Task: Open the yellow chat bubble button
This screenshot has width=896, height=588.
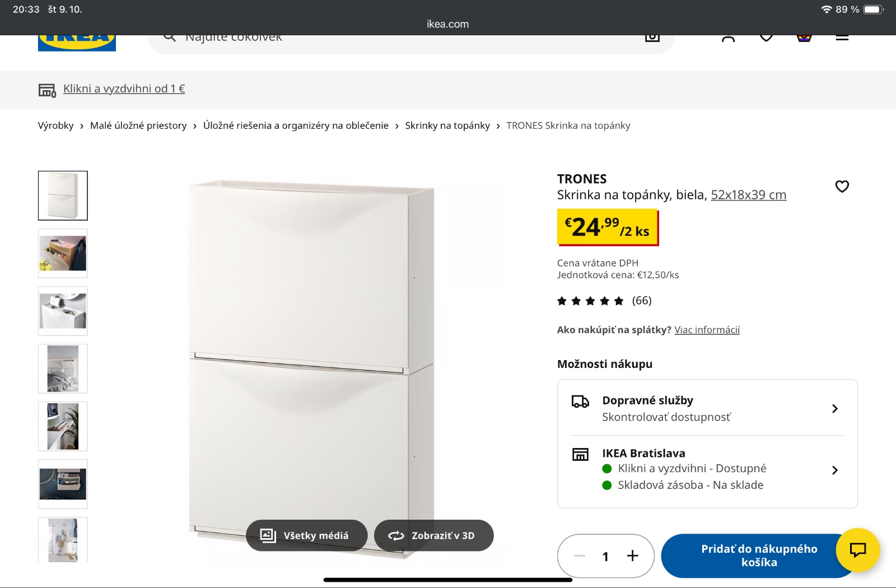Action: click(857, 550)
